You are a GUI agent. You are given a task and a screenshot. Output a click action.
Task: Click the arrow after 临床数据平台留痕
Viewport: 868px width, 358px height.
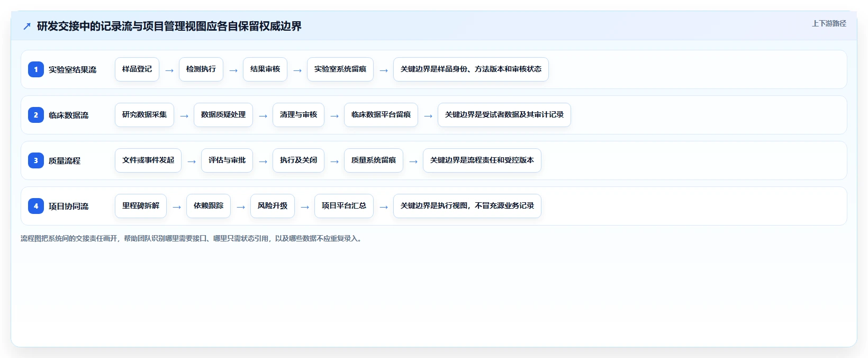point(428,116)
